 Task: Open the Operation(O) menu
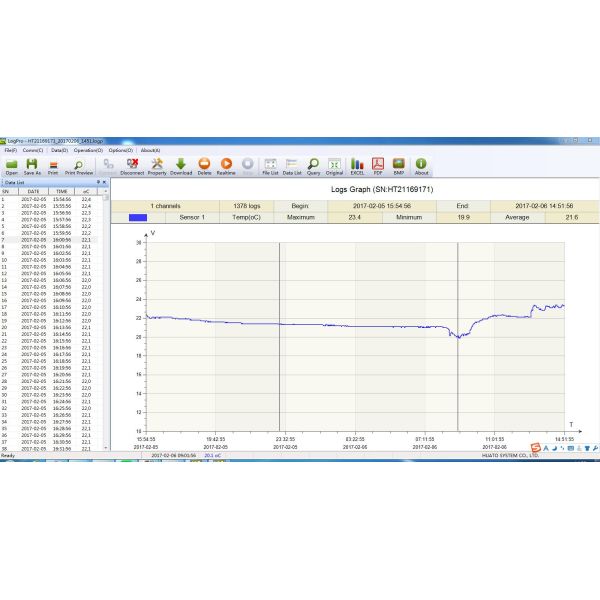[x=88, y=150]
